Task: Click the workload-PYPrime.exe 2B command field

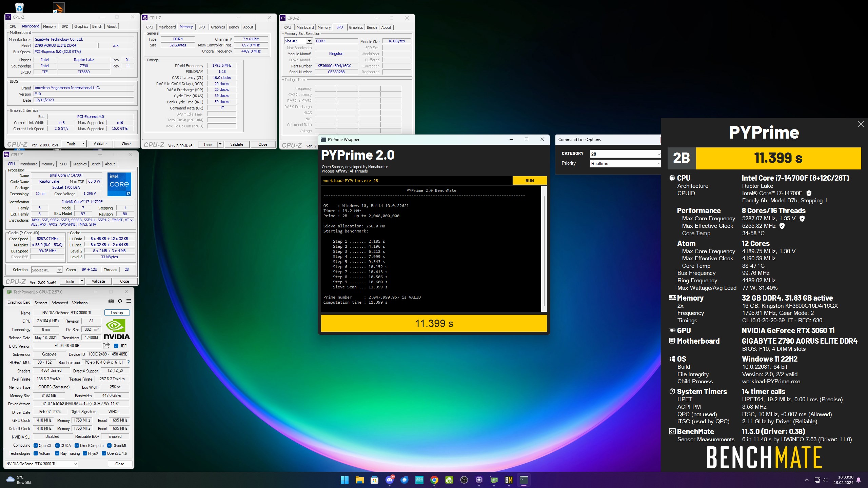Action: (x=416, y=181)
